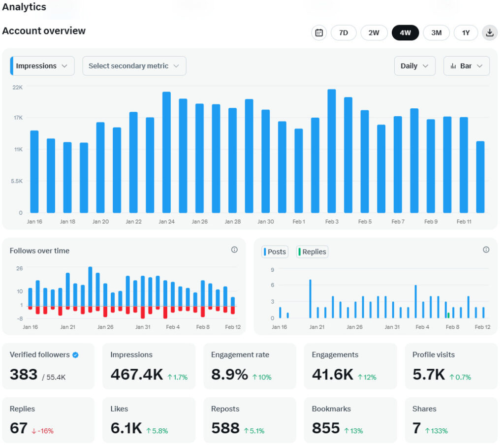The width and height of the screenshot is (504, 446).
Task: Toggle the Replies legend series
Action: (x=312, y=252)
